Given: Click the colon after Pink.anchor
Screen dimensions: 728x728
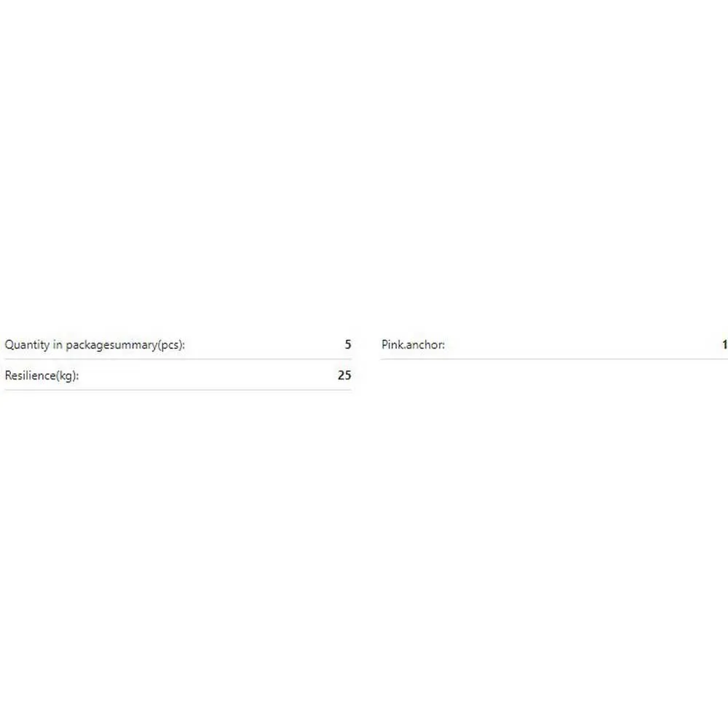Looking at the screenshot, I should pos(443,346).
